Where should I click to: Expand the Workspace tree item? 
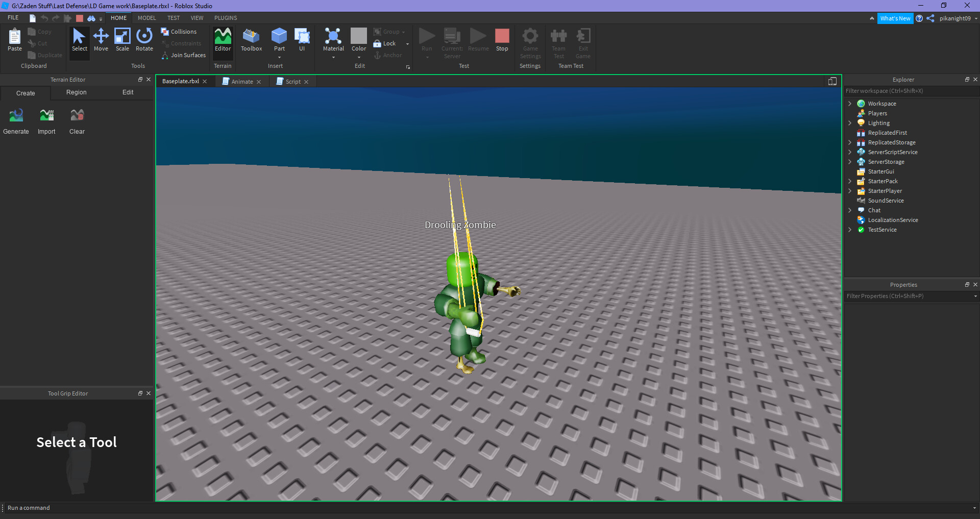click(849, 103)
